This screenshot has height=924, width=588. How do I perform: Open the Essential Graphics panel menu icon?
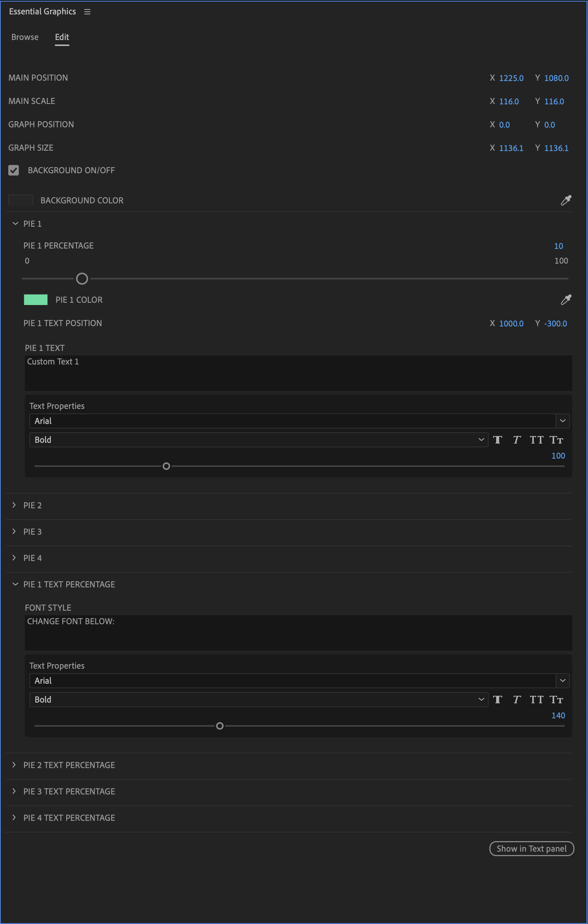point(87,12)
